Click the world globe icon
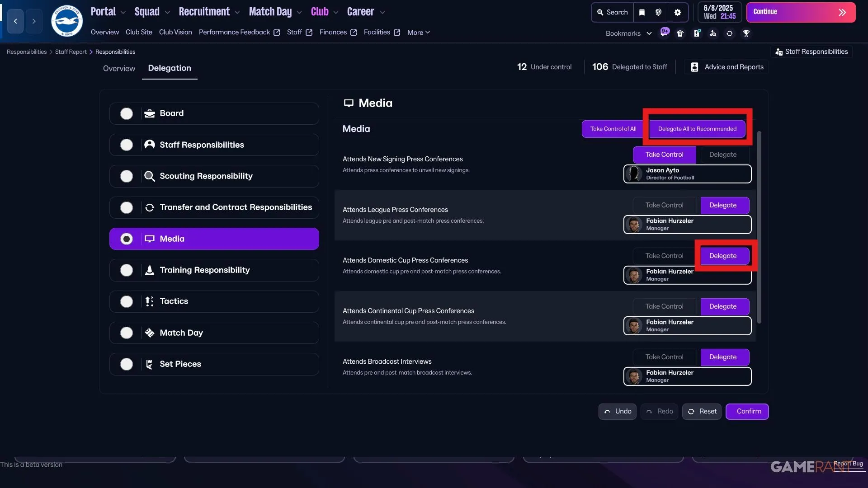Screen dimensions: 868x488 coord(659,12)
